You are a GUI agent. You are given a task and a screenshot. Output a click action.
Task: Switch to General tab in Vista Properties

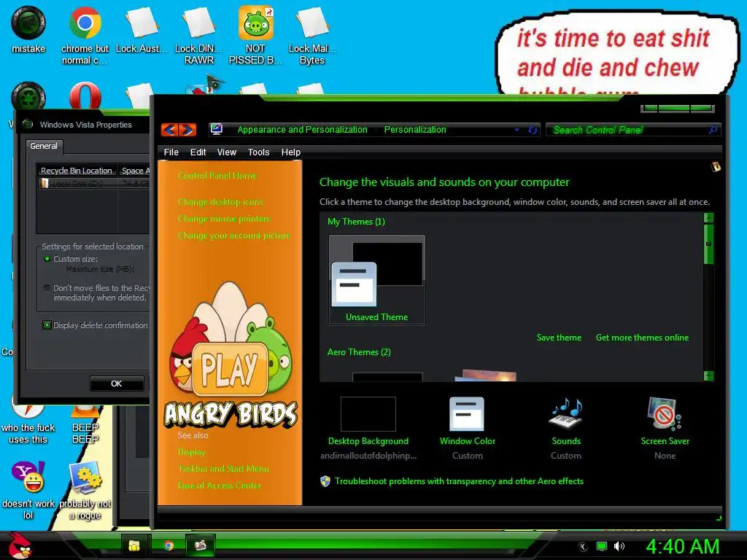pyautogui.click(x=44, y=146)
